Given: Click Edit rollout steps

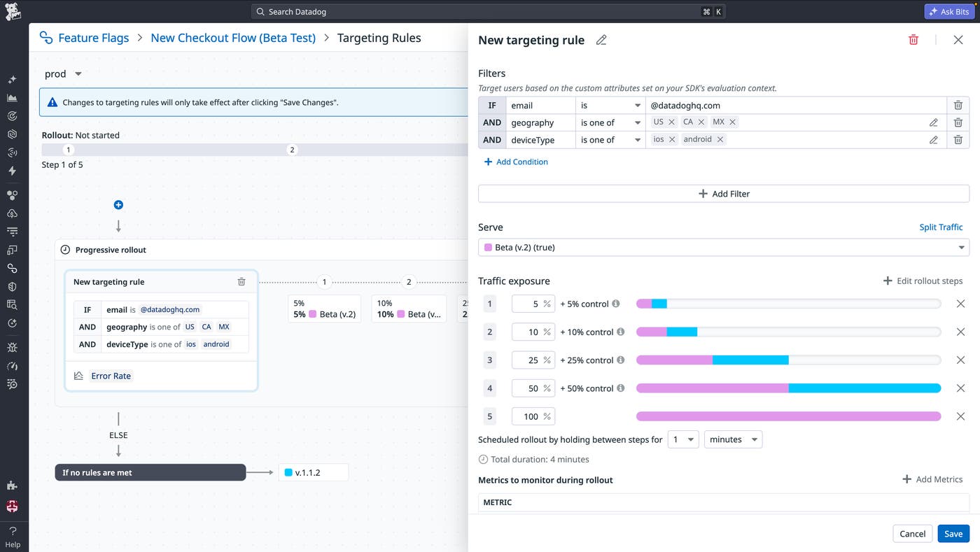Looking at the screenshot, I should point(923,281).
